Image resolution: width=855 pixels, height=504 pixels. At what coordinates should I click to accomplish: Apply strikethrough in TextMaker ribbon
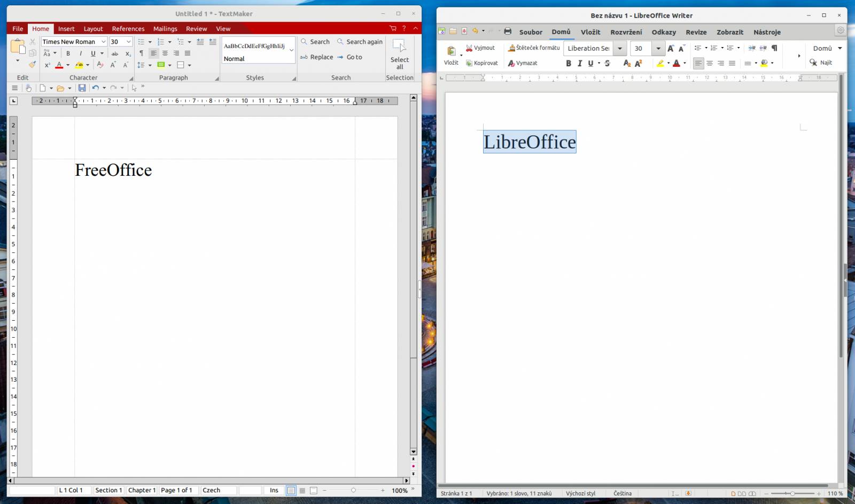(x=114, y=53)
